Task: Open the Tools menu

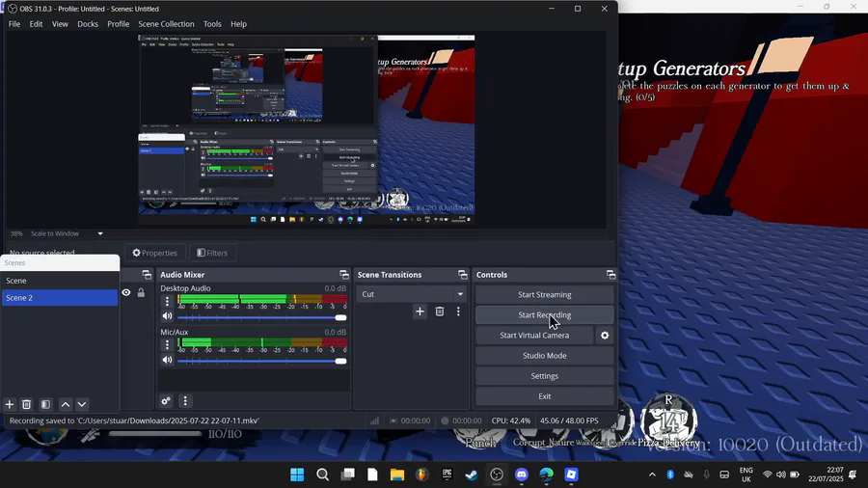Action: (212, 24)
